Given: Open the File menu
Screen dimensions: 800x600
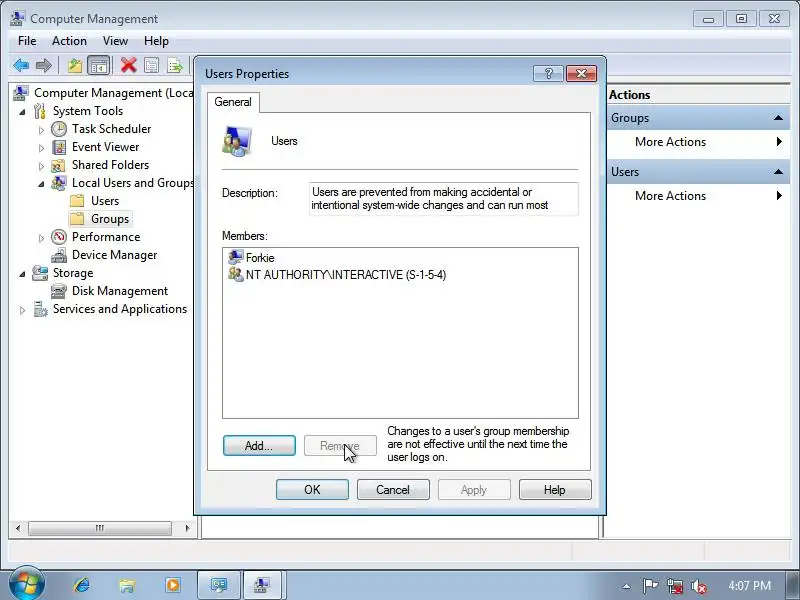Looking at the screenshot, I should click(27, 41).
